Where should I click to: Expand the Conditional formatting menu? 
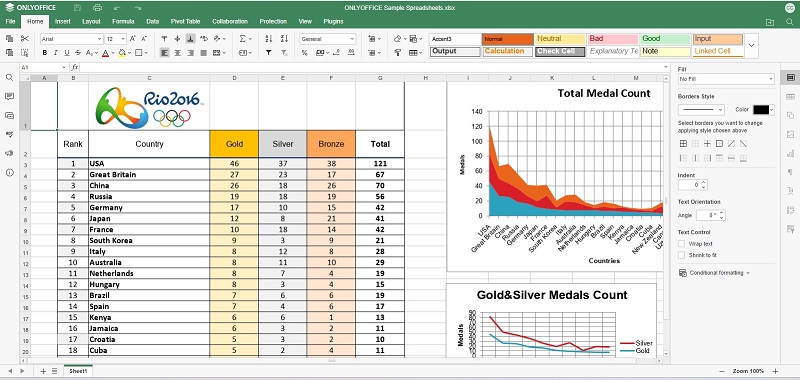(x=714, y=273)
